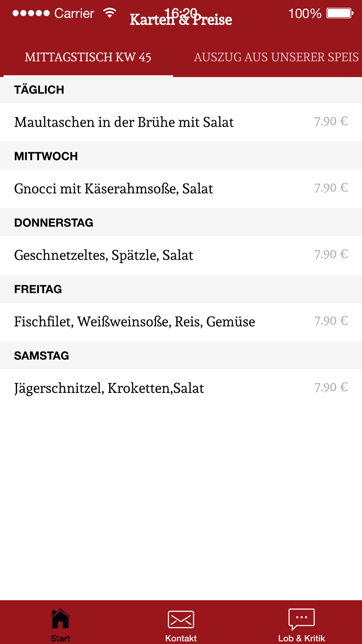The width and height of the screenshot is (362, 644).
Task: Select the Mittagstisch KW 45 tab
Action: point(88,57)
